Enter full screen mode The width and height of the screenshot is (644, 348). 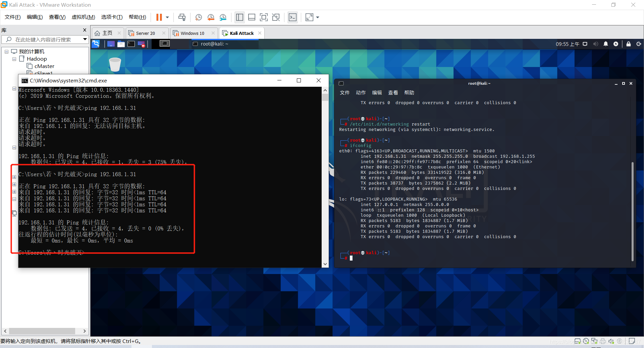tap(264, 17)
